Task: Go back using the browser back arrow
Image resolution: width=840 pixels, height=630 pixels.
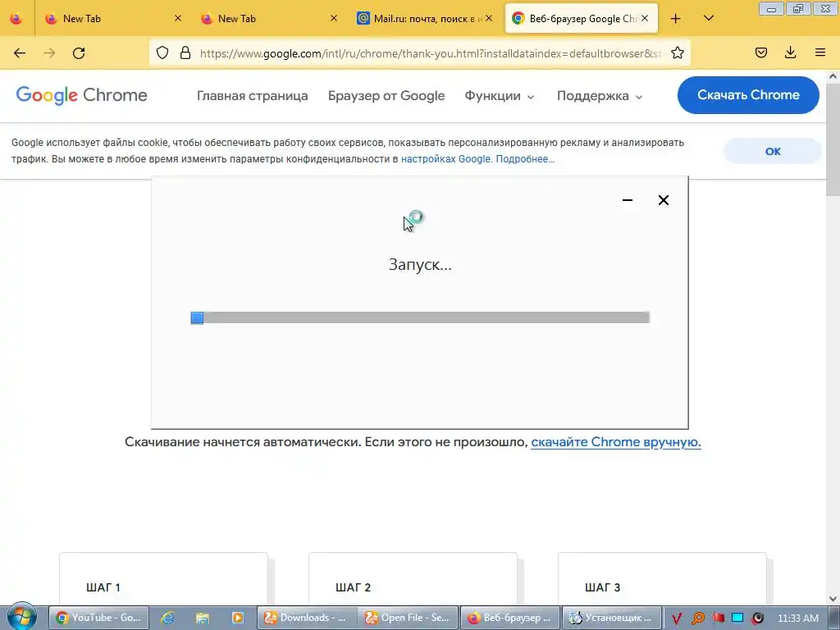Action: pos(20,53)
